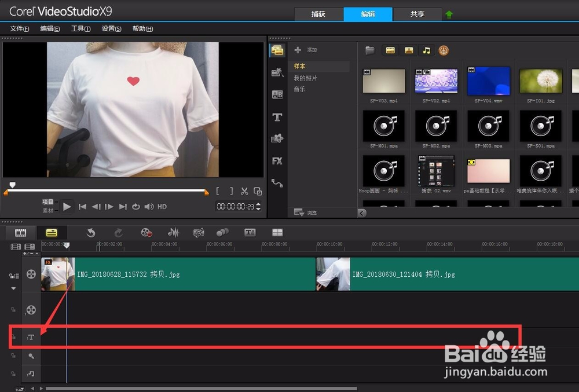
Task: Set mark-in with the left bracket
Action: click(x=218, y=191)
